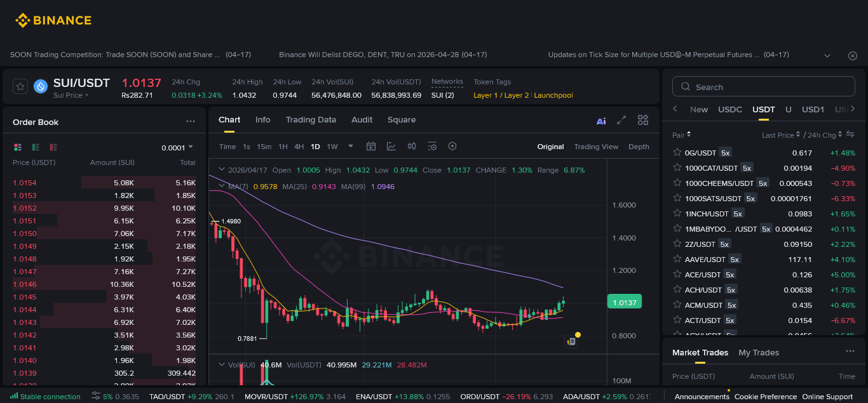The image size is (868, 403).
Task: Click the search magnifier icon
Action: [x=686, y=87]
